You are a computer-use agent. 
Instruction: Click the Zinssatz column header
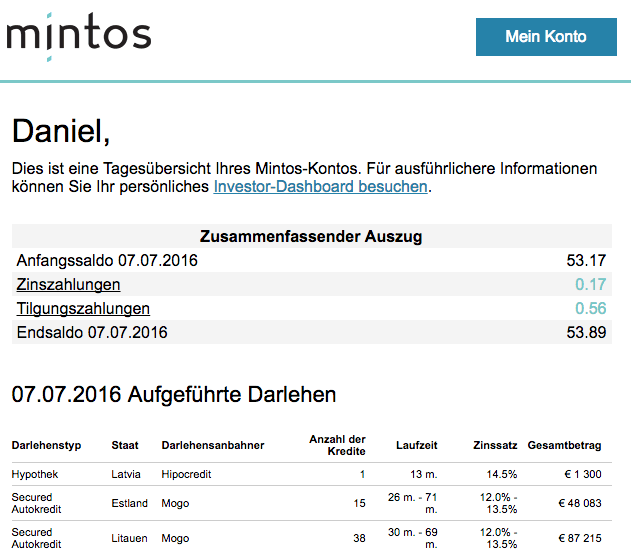[495, 445]
